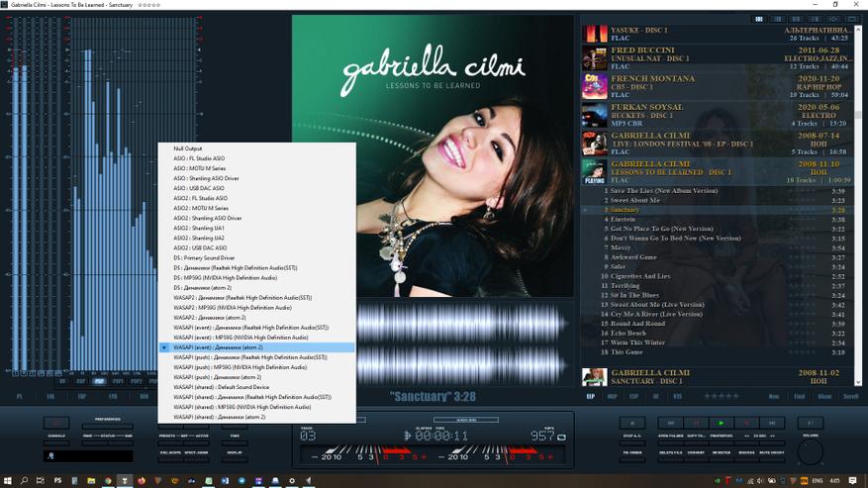This screenshot has height=488, width=868.
Task: Click the Now tab below playlist
Action: (774, 397)
